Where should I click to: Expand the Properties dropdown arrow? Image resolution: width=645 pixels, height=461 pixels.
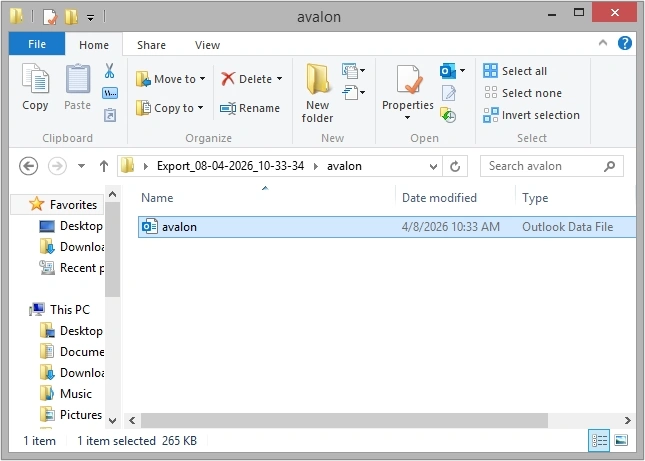(x=407, y=118)
